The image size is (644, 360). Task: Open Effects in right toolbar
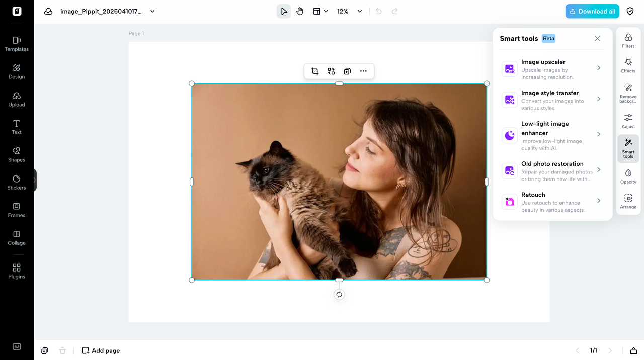[628, 66]
